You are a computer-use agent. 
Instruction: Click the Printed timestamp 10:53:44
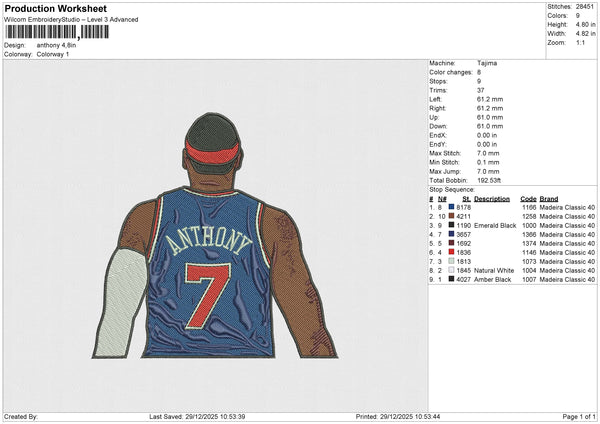[425, 416]
